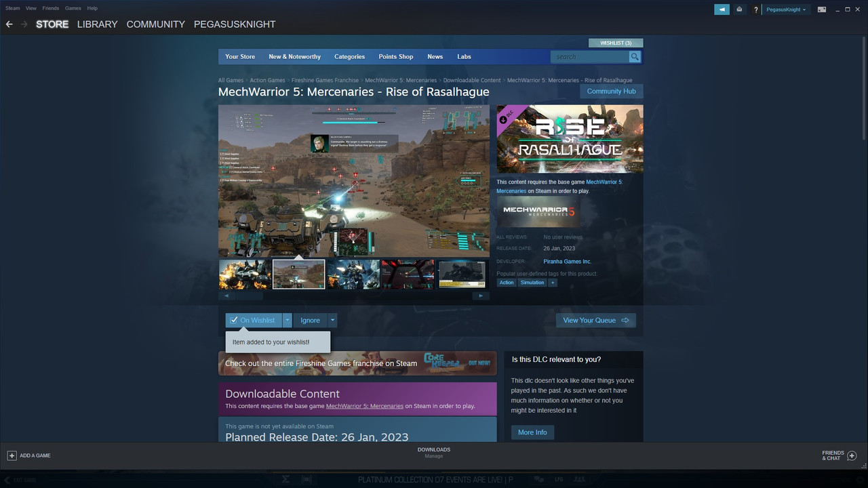Open the PegasusKnight account dropdown
Screen dimensions: 868x488
pyautogui.click(x=786, y=9)
